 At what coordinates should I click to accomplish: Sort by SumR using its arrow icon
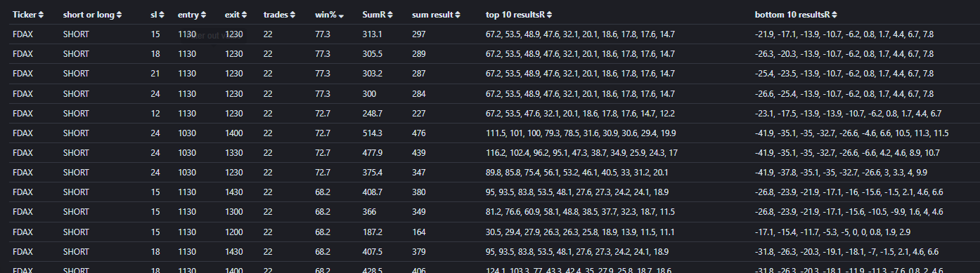tap(390, 15)
